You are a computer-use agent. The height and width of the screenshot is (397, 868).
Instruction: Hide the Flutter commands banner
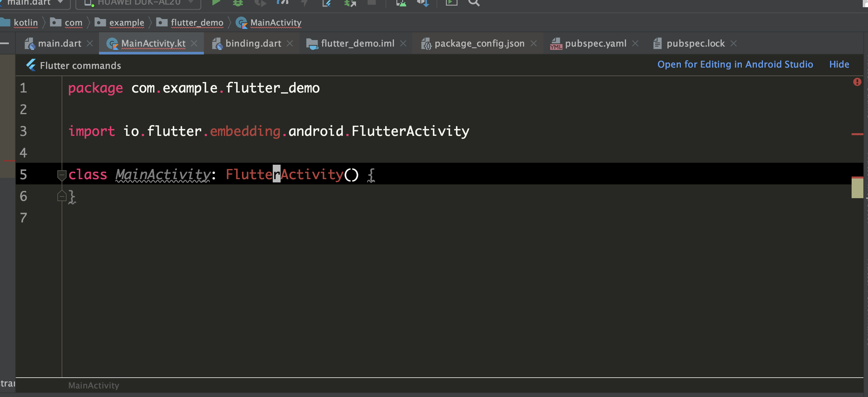pyautogui.click(x=839, y=64)
